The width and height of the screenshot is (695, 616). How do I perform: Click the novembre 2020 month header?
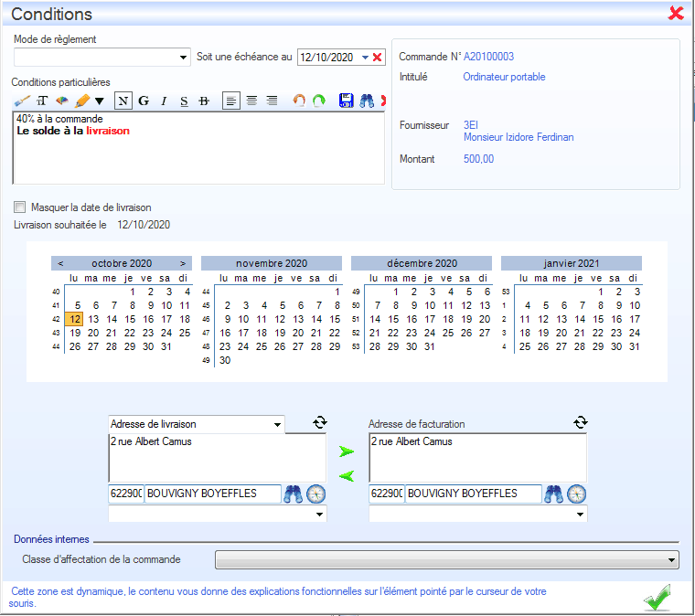click(272, 263)
